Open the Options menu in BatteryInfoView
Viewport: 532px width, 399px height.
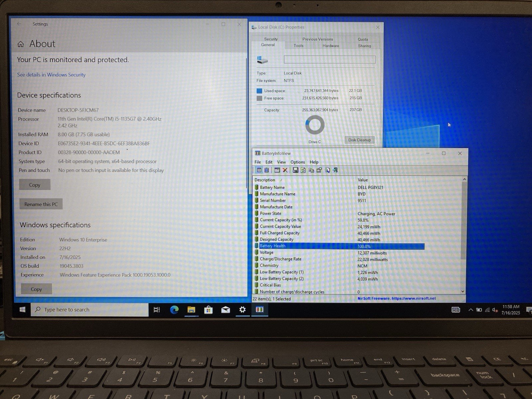click(x=298, y=162)
